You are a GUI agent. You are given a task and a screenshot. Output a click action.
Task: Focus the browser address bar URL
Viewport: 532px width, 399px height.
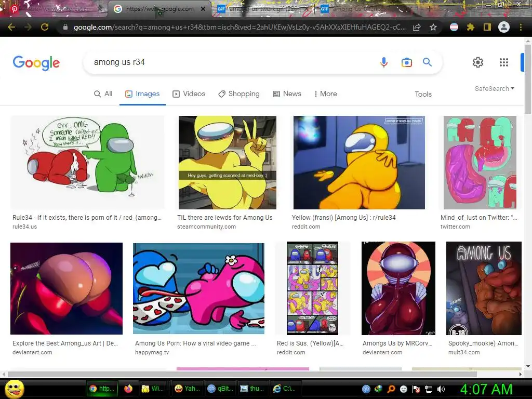239,27
